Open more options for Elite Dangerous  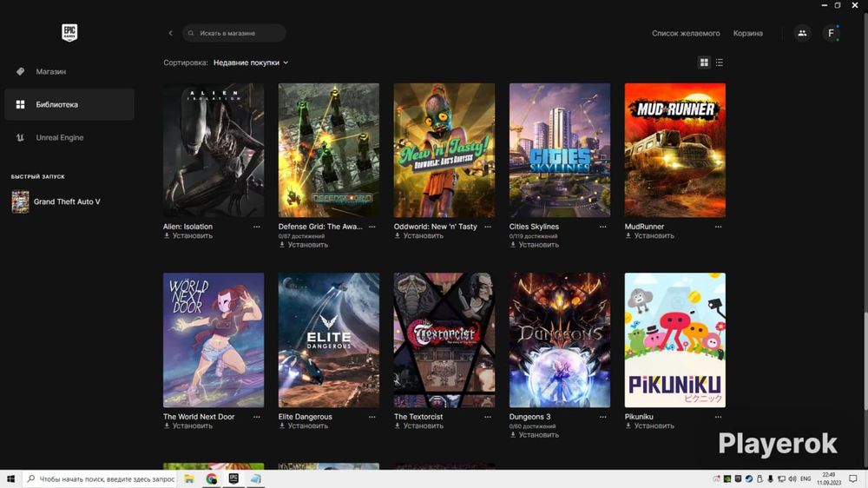372,417
